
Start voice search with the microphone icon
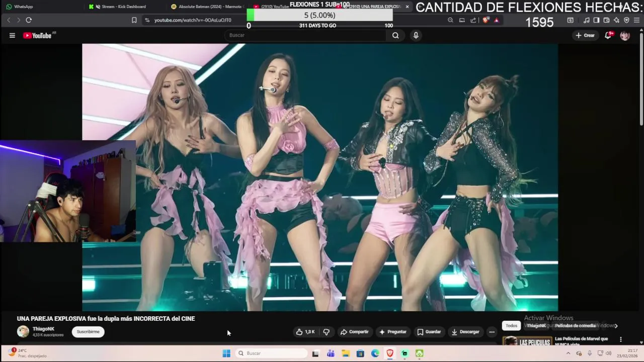416,35
